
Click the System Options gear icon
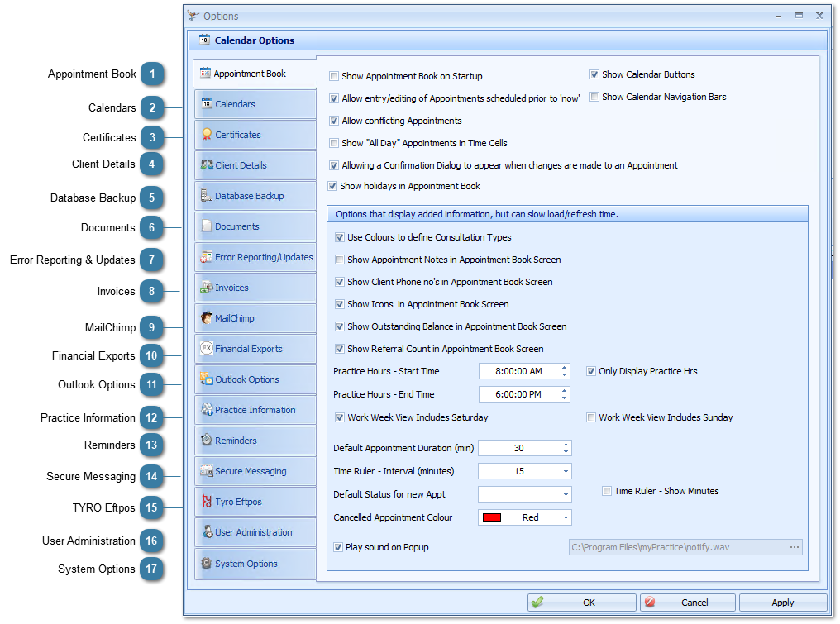(206, 564)
